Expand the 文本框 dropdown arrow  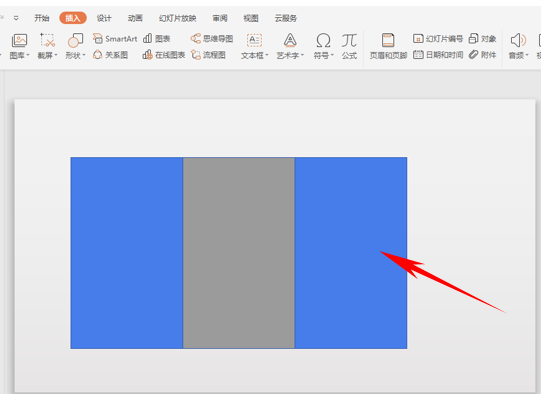(267, 55)
